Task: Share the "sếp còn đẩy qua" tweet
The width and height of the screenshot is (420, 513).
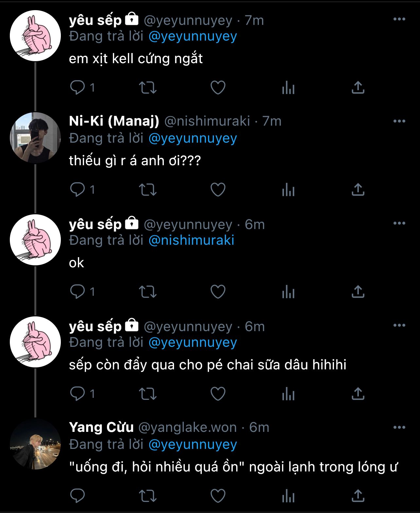Action: (358, 394)
